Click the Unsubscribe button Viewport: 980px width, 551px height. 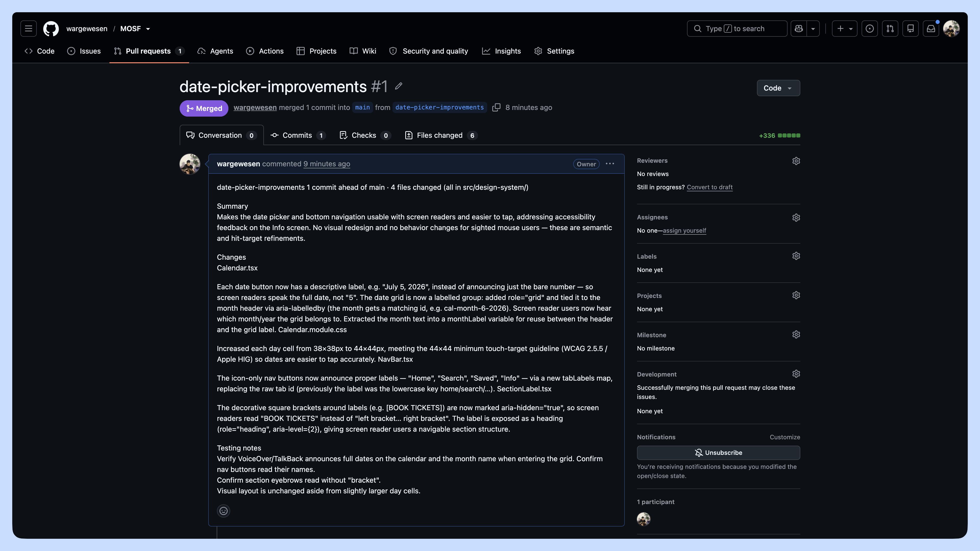click(718, 453)
